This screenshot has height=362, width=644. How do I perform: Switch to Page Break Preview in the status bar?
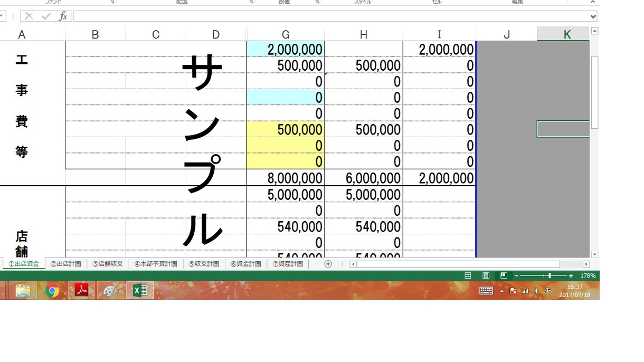[x=504, y=275]
